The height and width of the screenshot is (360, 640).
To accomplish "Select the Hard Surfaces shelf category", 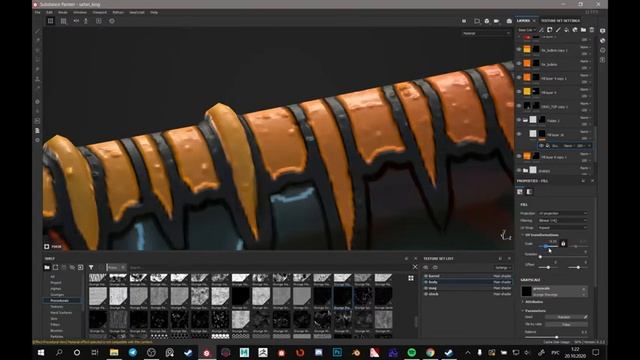I will (61, 313).
